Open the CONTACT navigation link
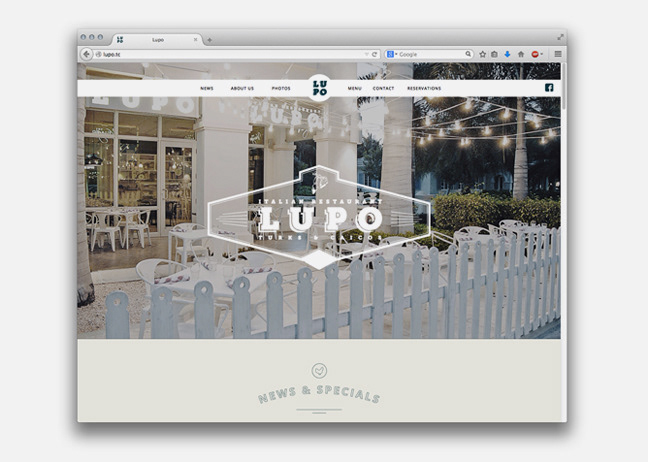This screenshot has height=462, width=648. click(384, 88)
